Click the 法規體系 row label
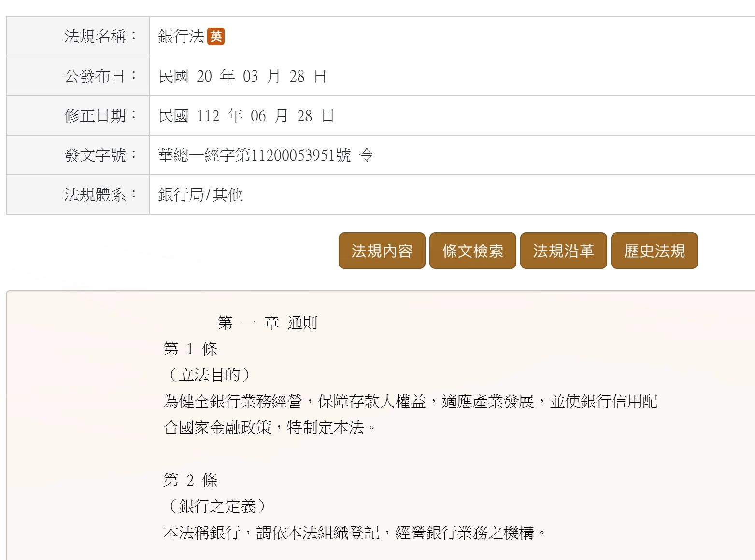 [x=100, y=195]
